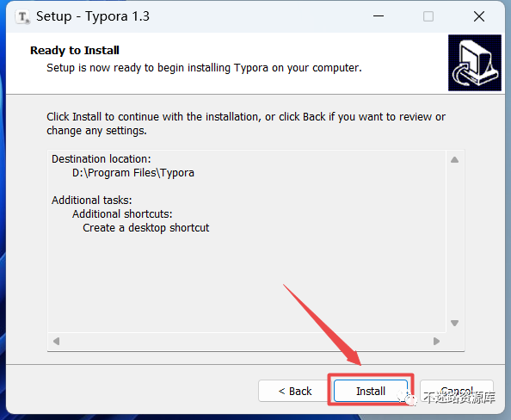Screen dimensions: 511x420
Task: Click the 'Setup is now ready' subtitle text
Action: click(204, 68)
